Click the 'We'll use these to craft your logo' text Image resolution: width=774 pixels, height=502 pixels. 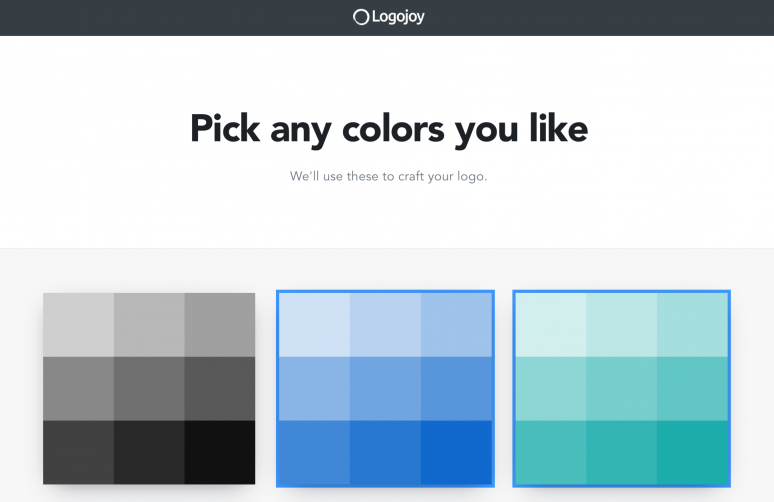click(x=388, y=176)
